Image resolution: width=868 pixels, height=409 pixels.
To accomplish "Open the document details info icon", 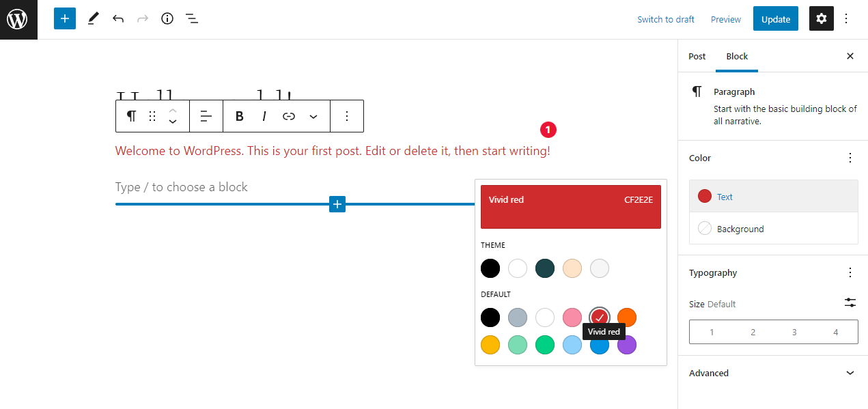I will pyautogui.click(x=167, y=19).
